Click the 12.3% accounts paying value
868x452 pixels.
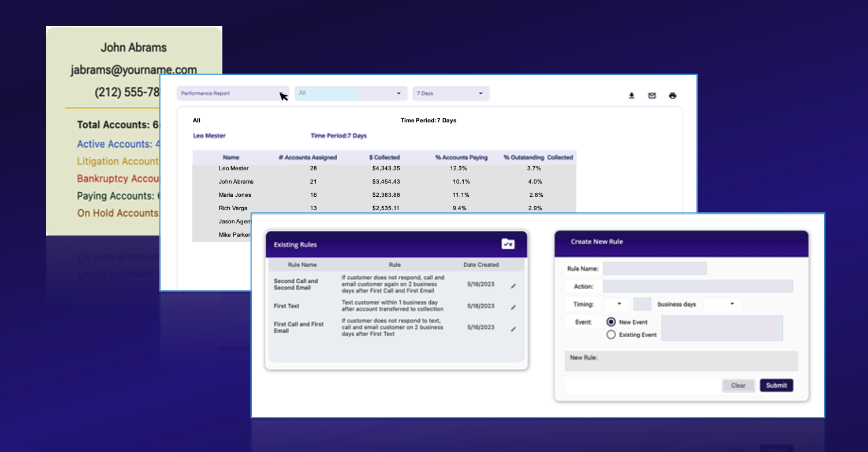coord(458,169)
